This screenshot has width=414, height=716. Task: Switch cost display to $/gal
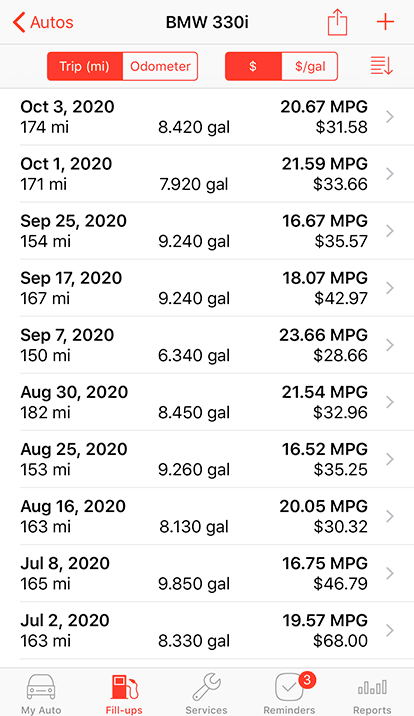click(310, 66)
